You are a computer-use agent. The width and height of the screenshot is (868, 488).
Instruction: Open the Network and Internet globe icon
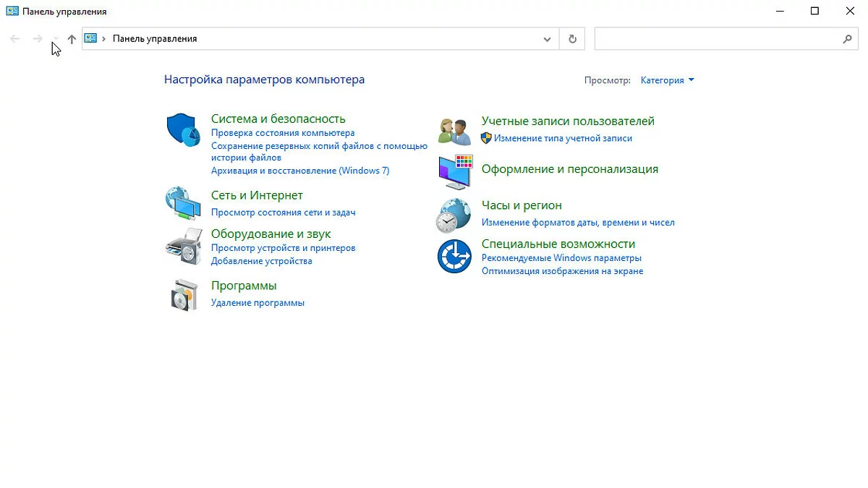183,203
